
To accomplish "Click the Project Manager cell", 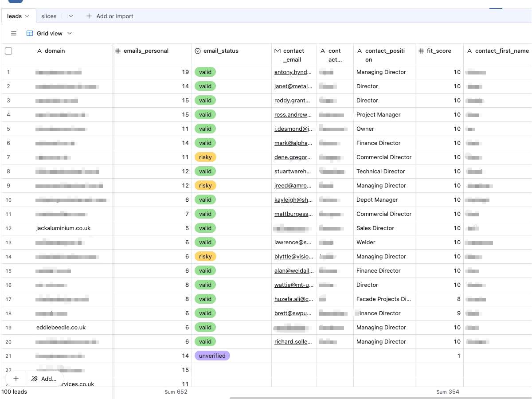I will point(384,114).
